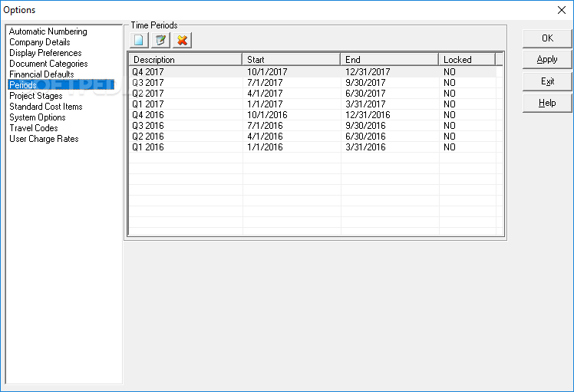The image size is (574, 392).
Task: Click the Locked column header
Action: [x=467, y=60]
